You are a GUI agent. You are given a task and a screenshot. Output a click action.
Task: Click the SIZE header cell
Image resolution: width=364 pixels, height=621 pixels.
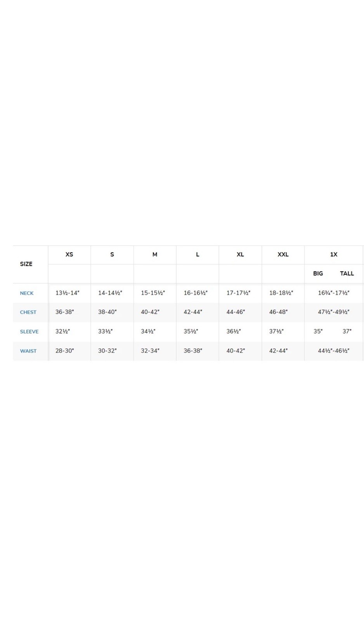click(26, 264)
